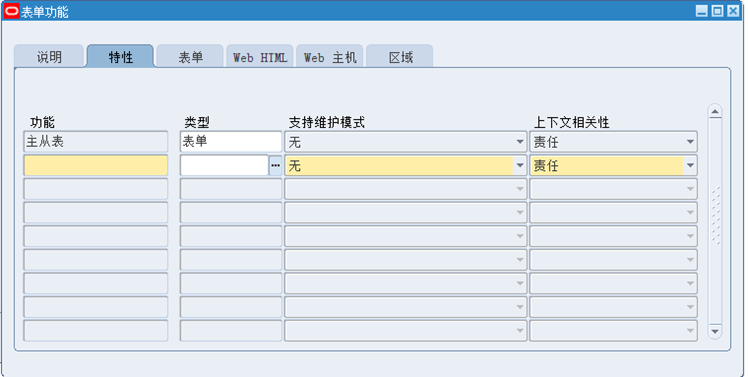
Task: Maximize the 表单功能 window
Action: 717,11
